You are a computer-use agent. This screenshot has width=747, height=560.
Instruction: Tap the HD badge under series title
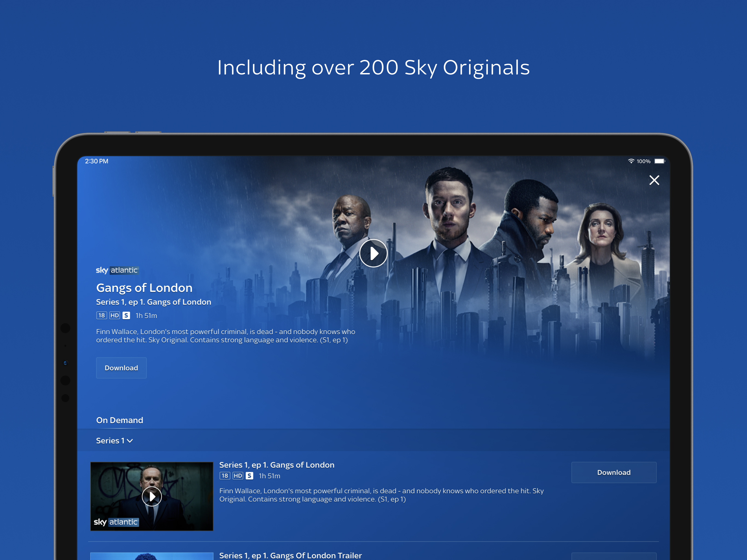(115, 316)
